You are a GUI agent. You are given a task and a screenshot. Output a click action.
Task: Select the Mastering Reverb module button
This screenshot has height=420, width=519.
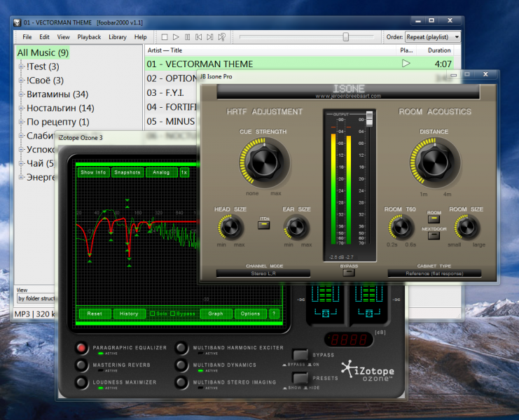[x=82, y=365]
